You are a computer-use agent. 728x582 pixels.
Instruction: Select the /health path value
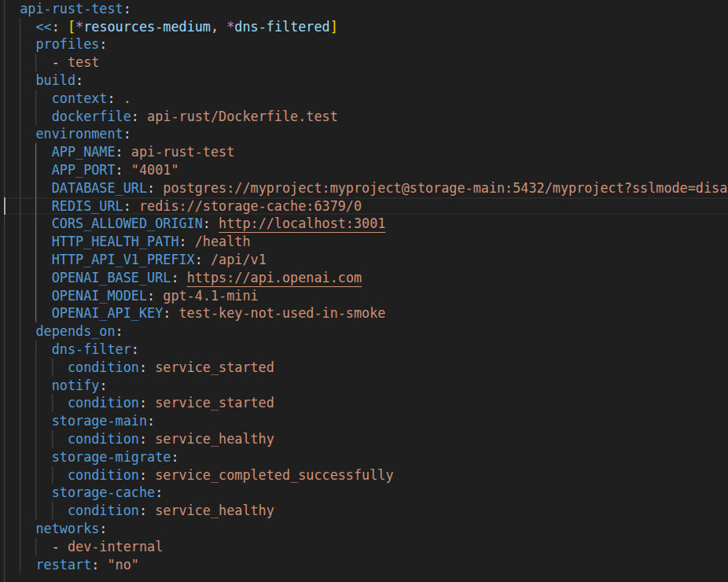click(x=222, y=241)
